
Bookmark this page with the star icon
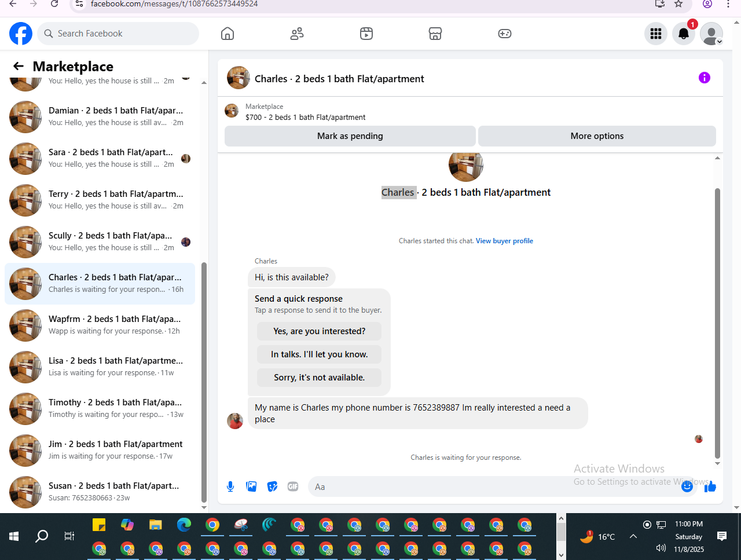[678, 4]
